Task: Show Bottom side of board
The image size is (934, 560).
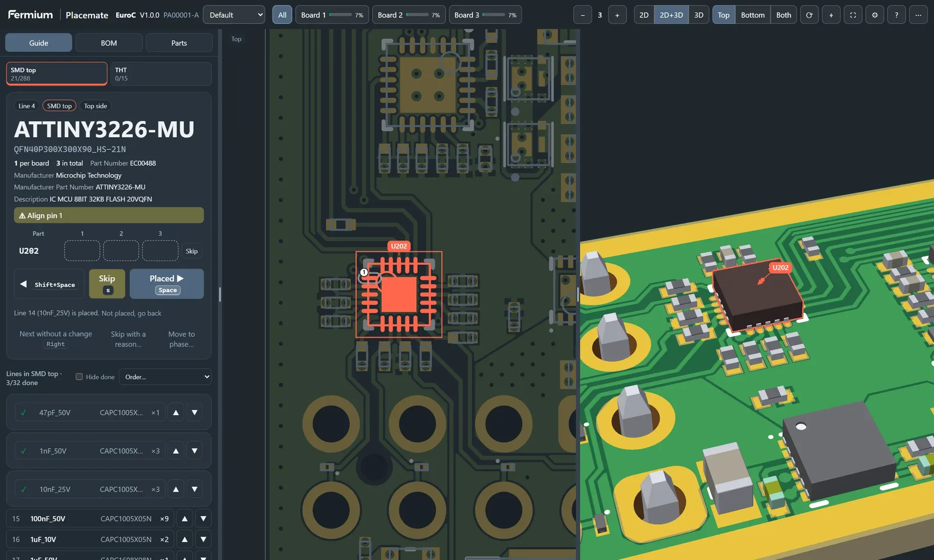Action: click(x=753, y=15)
